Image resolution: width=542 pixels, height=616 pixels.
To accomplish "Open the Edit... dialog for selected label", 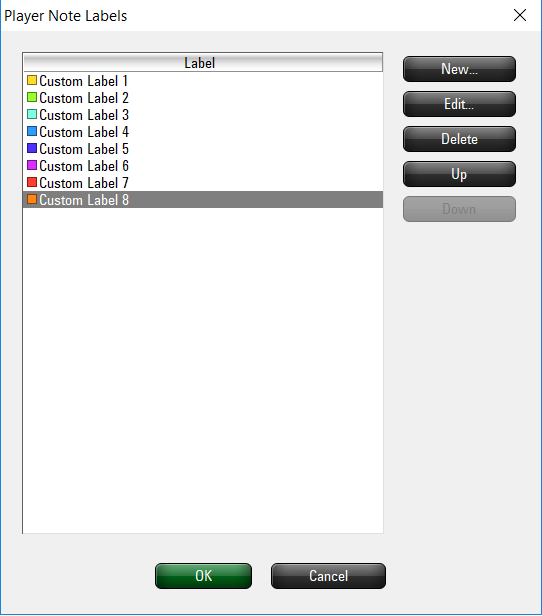I will (x=459, y=104).
